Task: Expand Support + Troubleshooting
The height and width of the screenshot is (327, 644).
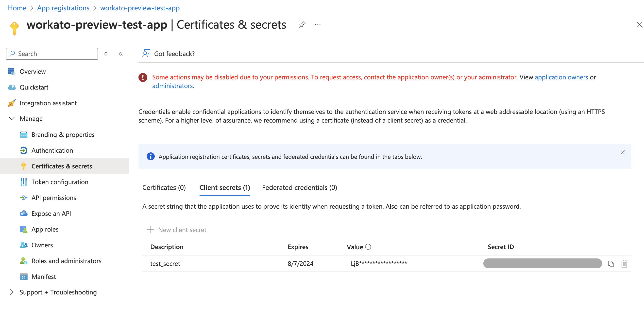Action: click(x=12, y=292)
